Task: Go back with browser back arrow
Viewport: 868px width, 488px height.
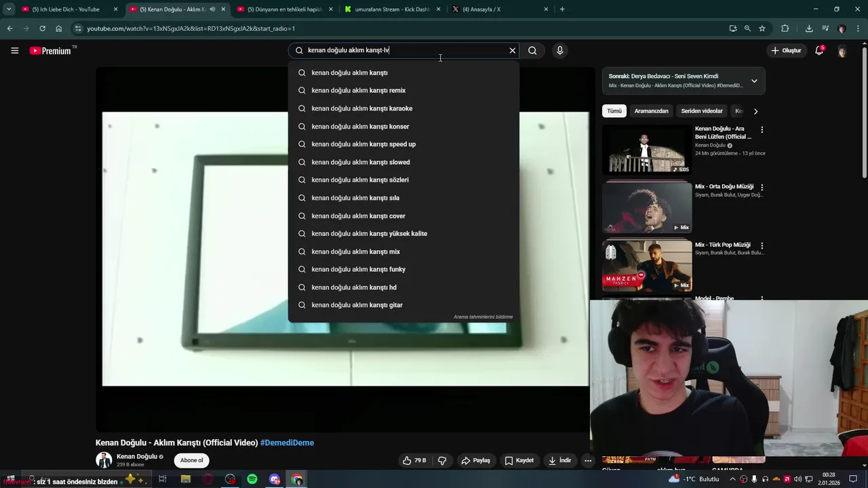Action: pyautogui.click(x=9, y=28)
